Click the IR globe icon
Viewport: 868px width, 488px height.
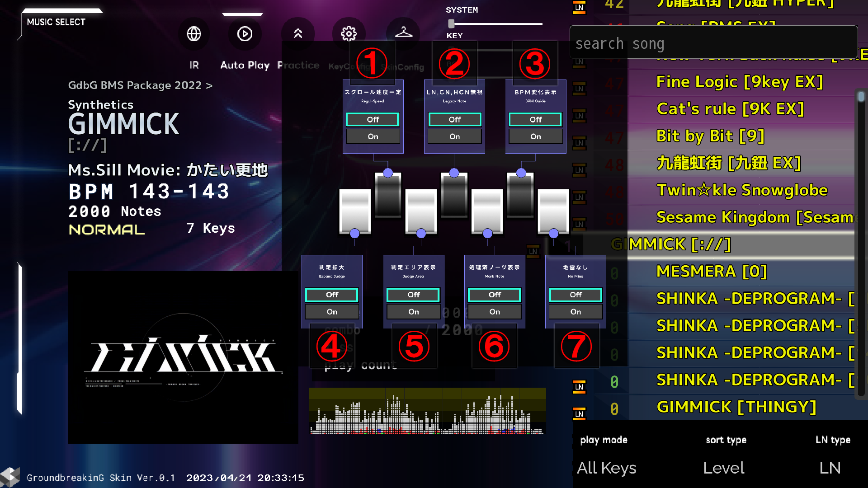(x=193, y=34)
